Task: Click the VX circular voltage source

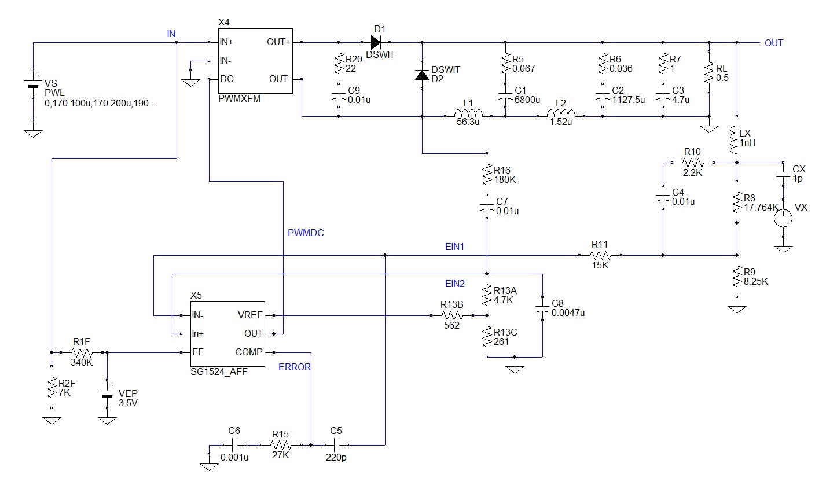Action: pos(783,218)
